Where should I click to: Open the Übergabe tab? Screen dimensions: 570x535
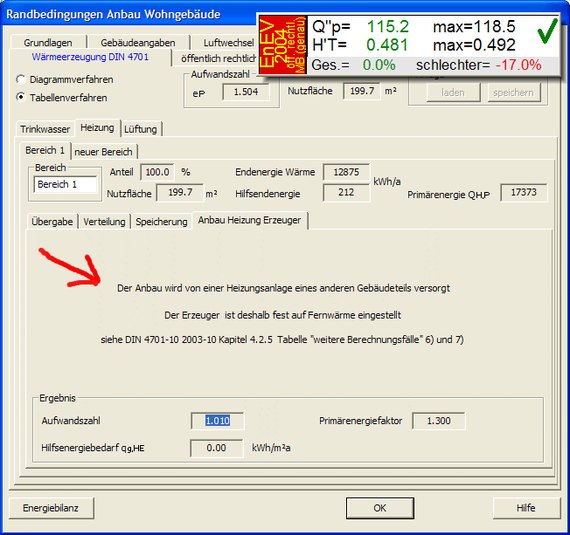(52, 221)
